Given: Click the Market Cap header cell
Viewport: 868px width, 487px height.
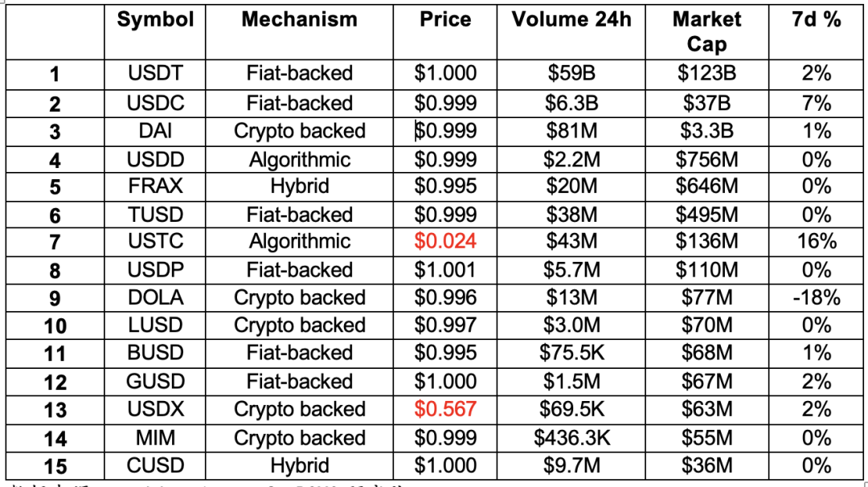Looking at the screenshot, I should pyautogui.click(x=707, y=32).
